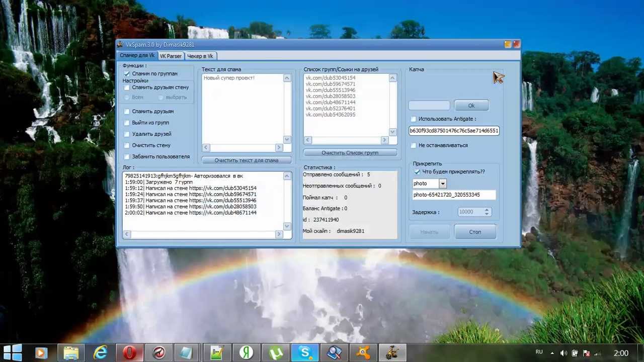This screenshot has width=644, height=362.
Task: Open the magnifier app taskbar icon
Action: 335,352
